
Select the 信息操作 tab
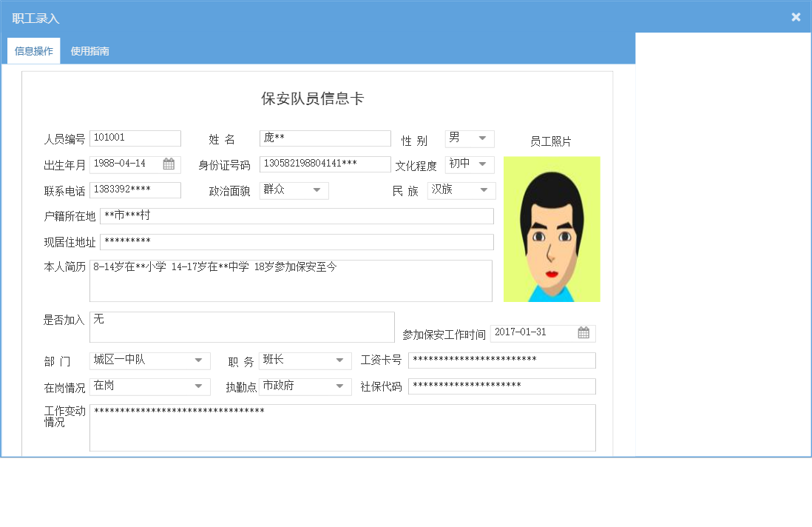(33, 50)
